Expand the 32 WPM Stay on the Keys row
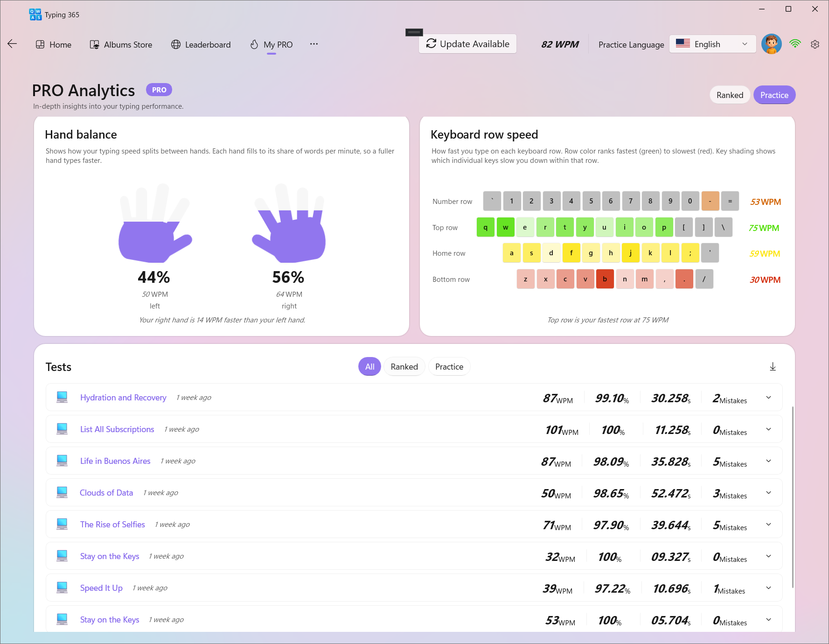 tap(768, 556)
